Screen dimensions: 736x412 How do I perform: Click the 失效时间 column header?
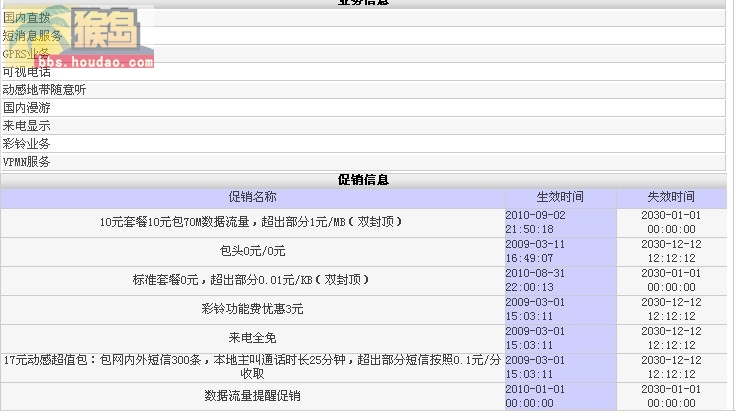pyautogui.click(x=671, y=197)
